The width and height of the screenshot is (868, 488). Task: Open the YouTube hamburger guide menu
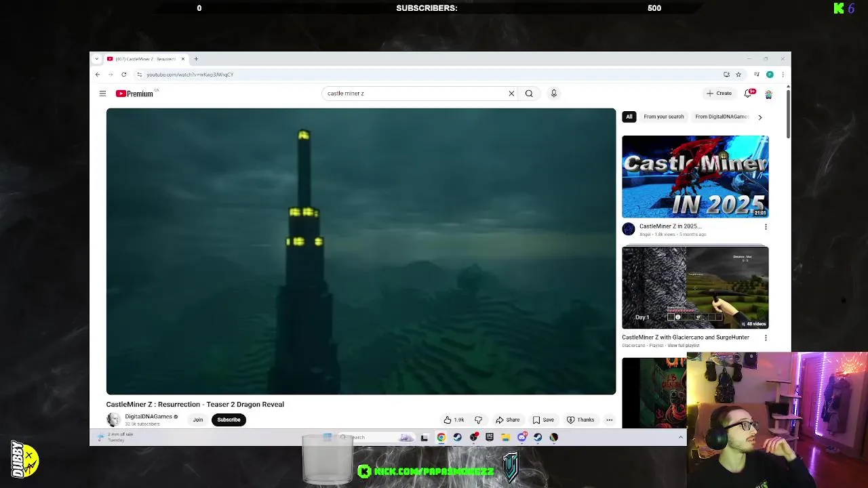[x=102, y=94]
